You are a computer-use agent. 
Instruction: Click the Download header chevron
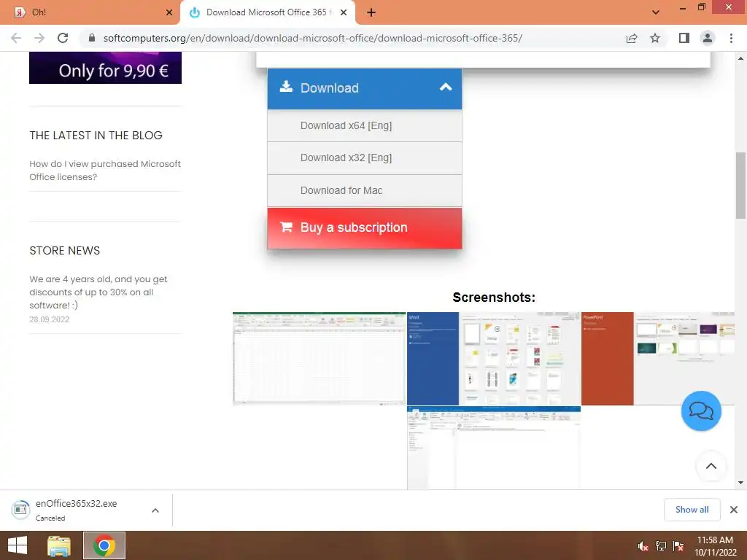point(446,87)
